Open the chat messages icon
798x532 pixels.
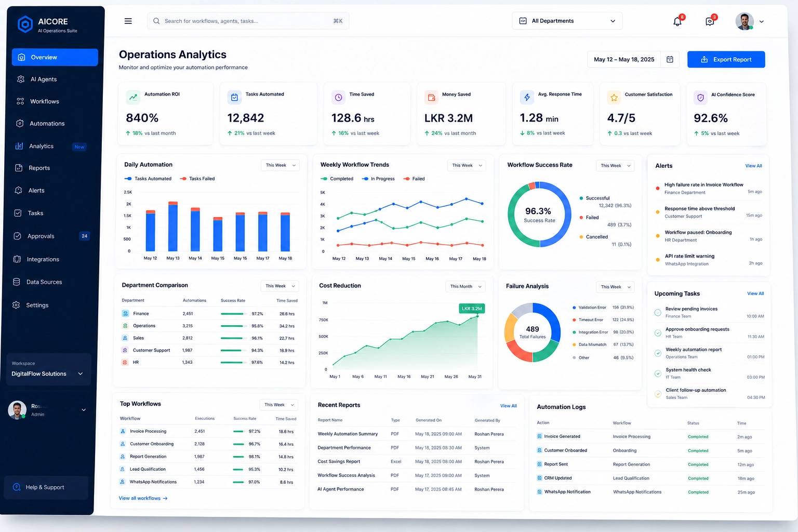710,21
